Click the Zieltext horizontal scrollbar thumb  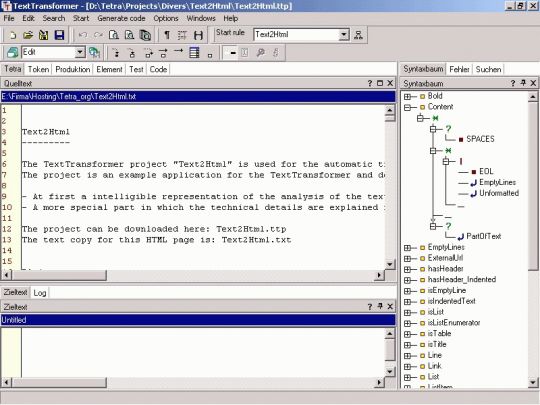click(59, 382)
